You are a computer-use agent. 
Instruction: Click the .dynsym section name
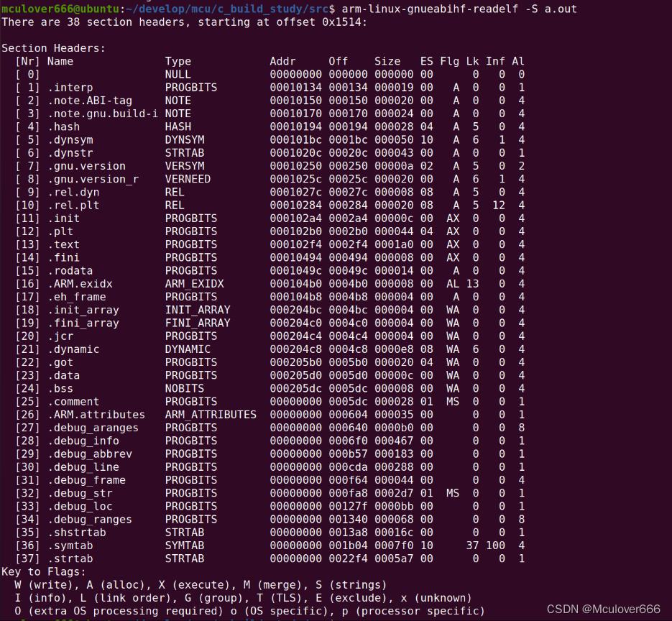tap(70, 139)
